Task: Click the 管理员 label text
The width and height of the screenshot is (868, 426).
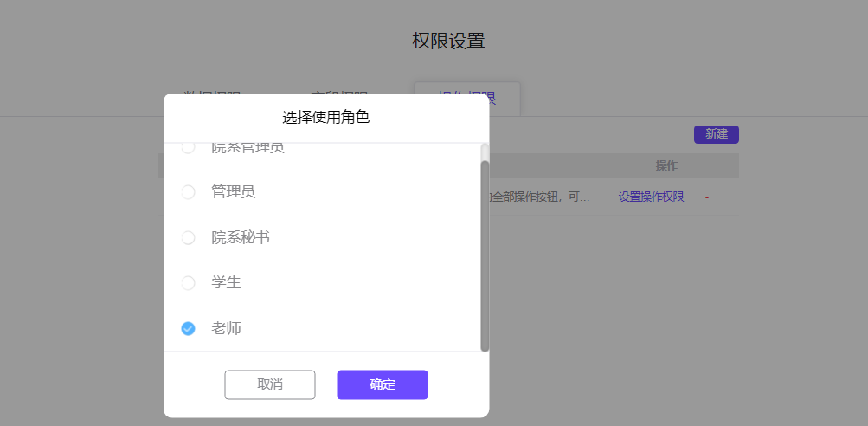Action: tap(233, 192)
